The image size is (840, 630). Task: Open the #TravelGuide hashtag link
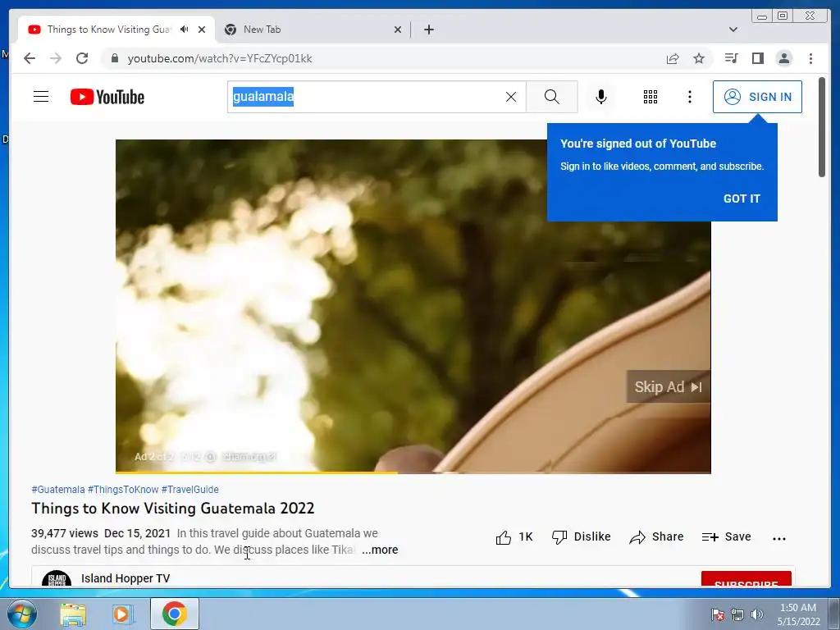(x=190, y=490)
